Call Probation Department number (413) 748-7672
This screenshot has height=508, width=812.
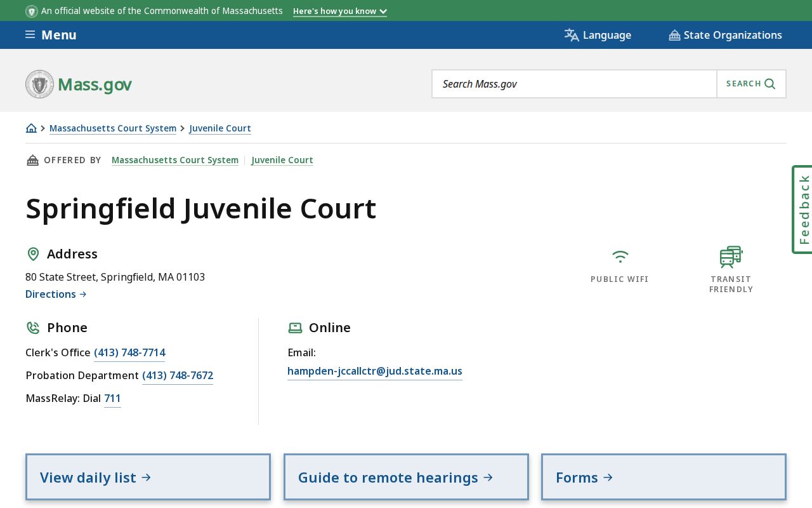point(178,375)
